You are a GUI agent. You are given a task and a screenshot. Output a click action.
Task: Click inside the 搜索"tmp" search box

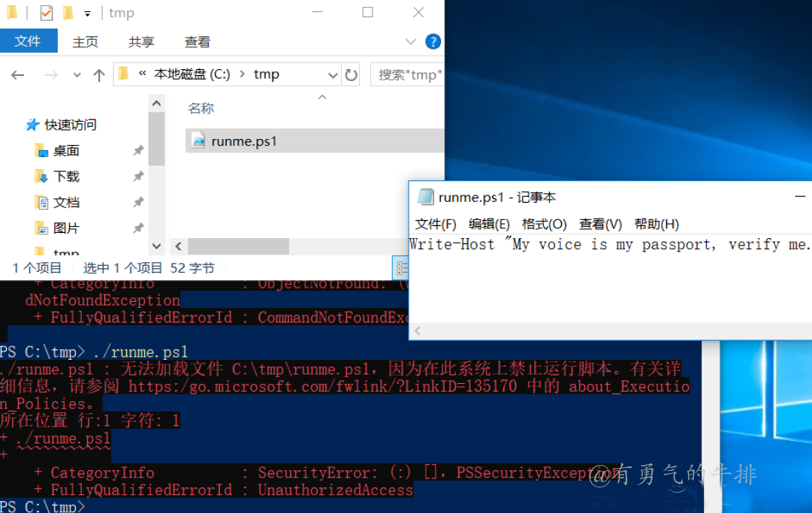(x=408, y=74)
